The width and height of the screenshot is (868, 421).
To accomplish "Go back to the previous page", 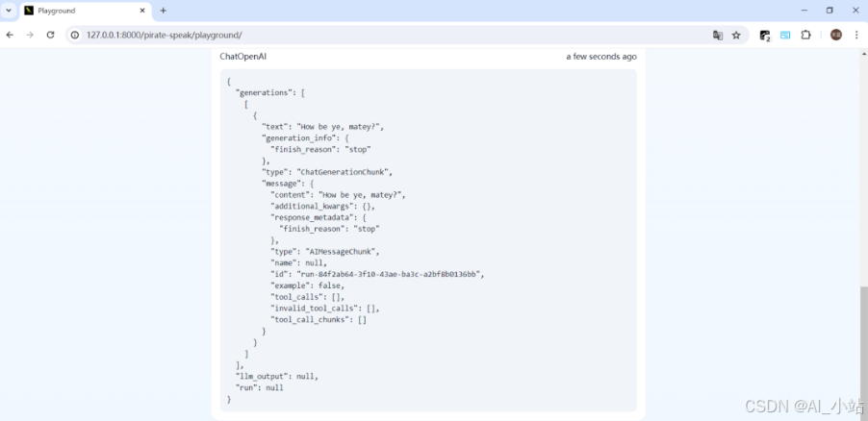I will [x=11, y=35].
